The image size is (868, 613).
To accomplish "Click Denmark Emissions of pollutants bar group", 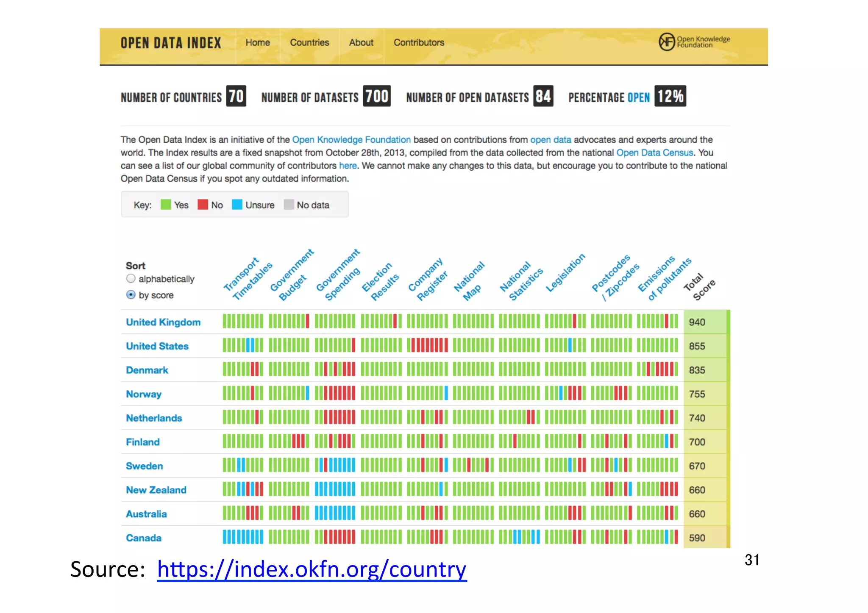I will click(657, 369).
